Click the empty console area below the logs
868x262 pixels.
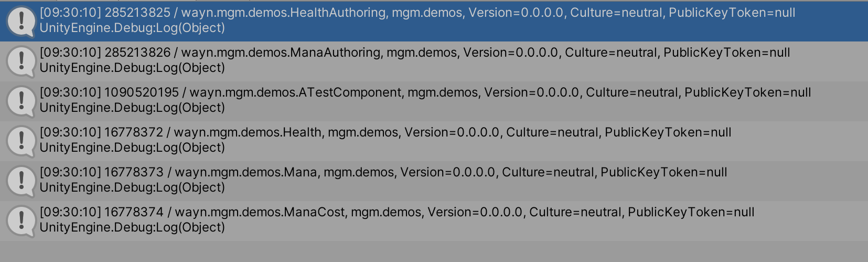coord(434,251)
